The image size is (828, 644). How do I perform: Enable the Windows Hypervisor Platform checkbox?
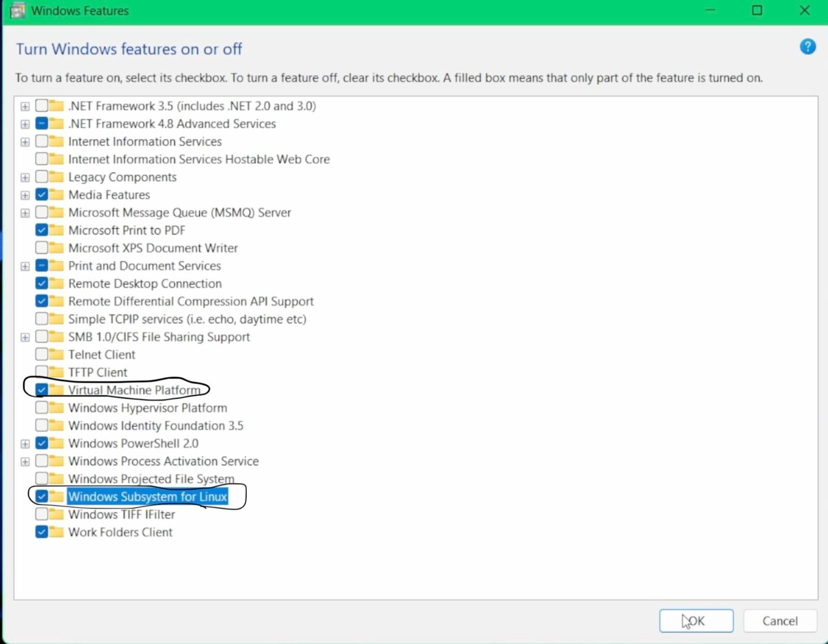coord(42,407)
